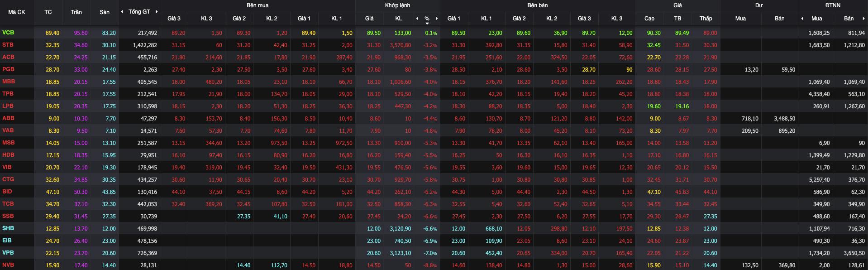The image size is (868, 270).
Task: Open the ACB stock symbol
Action: [8, 57]
